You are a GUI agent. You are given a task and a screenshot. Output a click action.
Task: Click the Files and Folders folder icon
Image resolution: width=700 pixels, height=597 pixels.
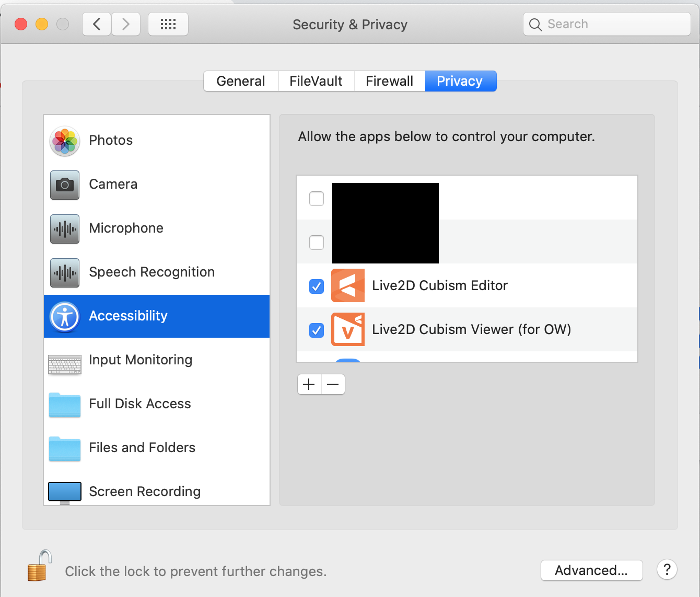(65, 449)
